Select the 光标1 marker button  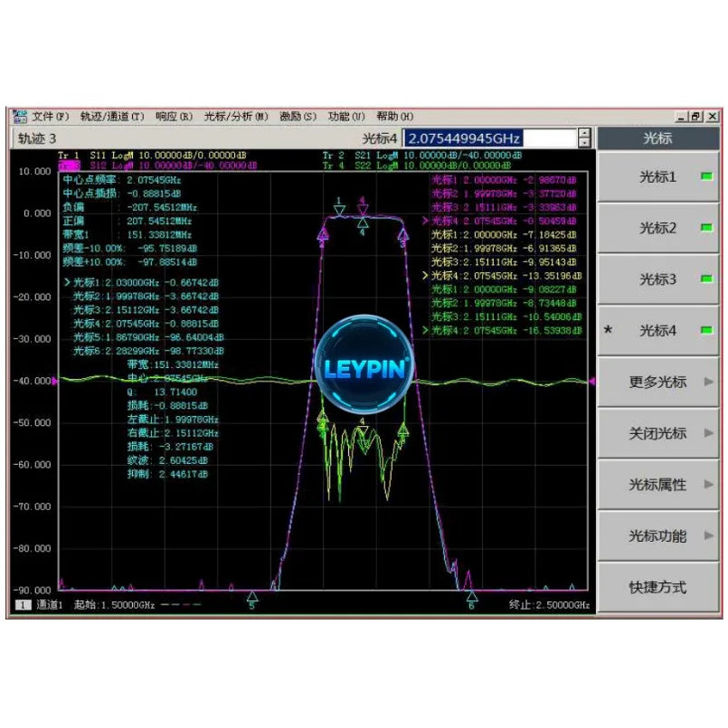pos(657,177)
